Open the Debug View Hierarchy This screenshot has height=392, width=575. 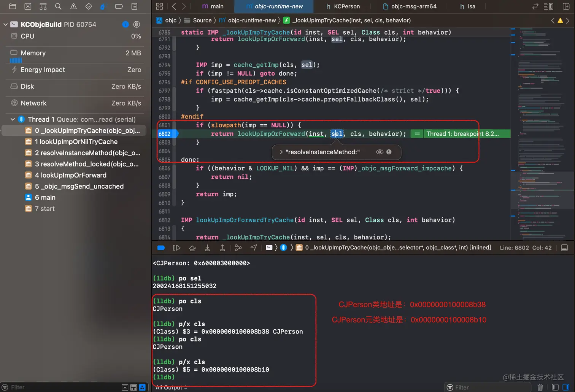click(x=238, y=248)
